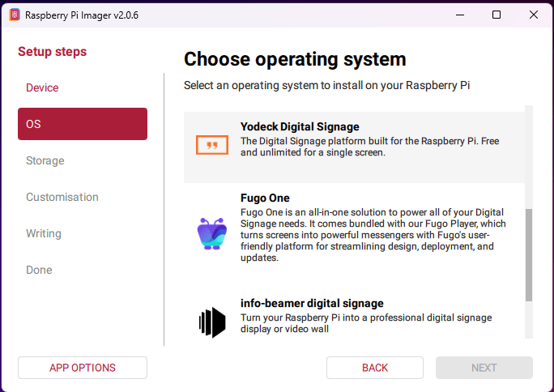This screenshot has height=392, width=554.
Task: Go to the Device setup step
Action: coord(42,87)
